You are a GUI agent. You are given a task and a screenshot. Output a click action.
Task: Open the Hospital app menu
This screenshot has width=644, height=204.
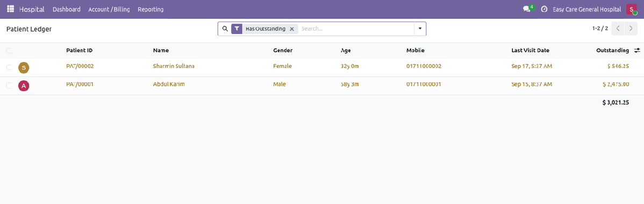point(32,9)
